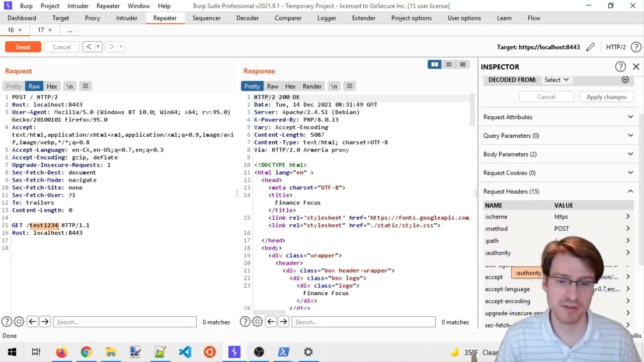Screen dimensions: 644x362
Task: Set side-by-side split layout
Action: coord(434,64)
